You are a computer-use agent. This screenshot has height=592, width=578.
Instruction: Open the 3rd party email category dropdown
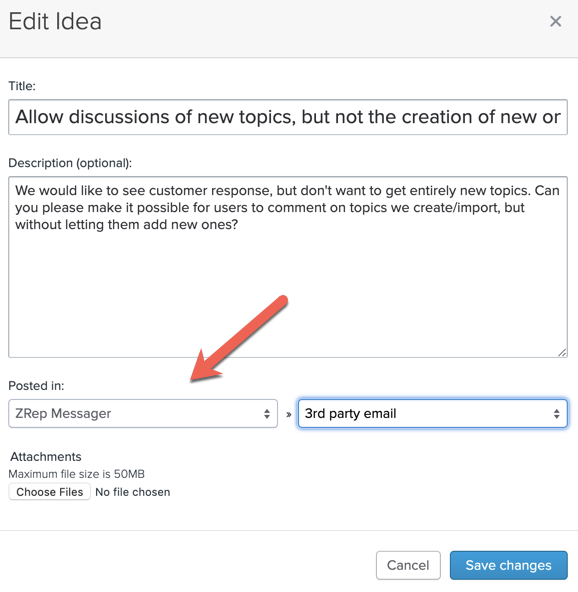[x=433, y=413]
